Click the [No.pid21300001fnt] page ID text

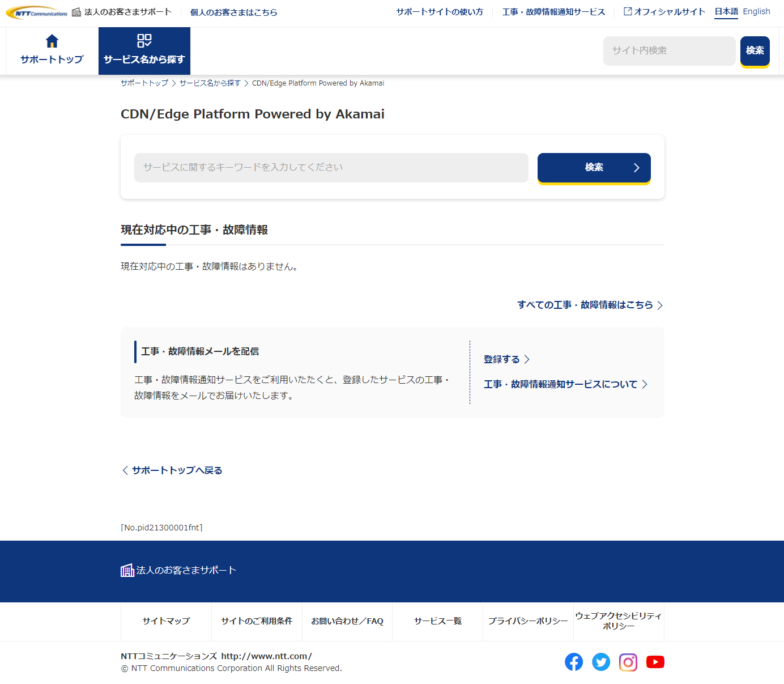click(x=161, y=528)
